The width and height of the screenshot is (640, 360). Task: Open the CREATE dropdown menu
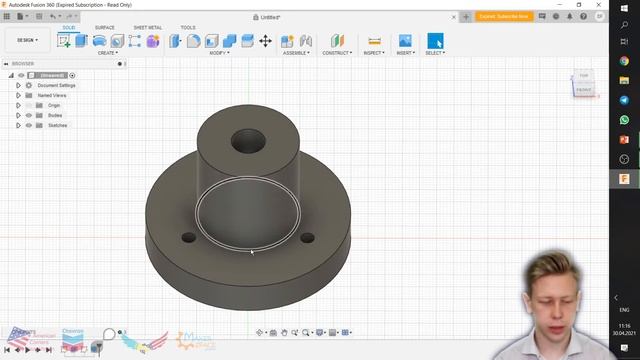tap(108, 53)
